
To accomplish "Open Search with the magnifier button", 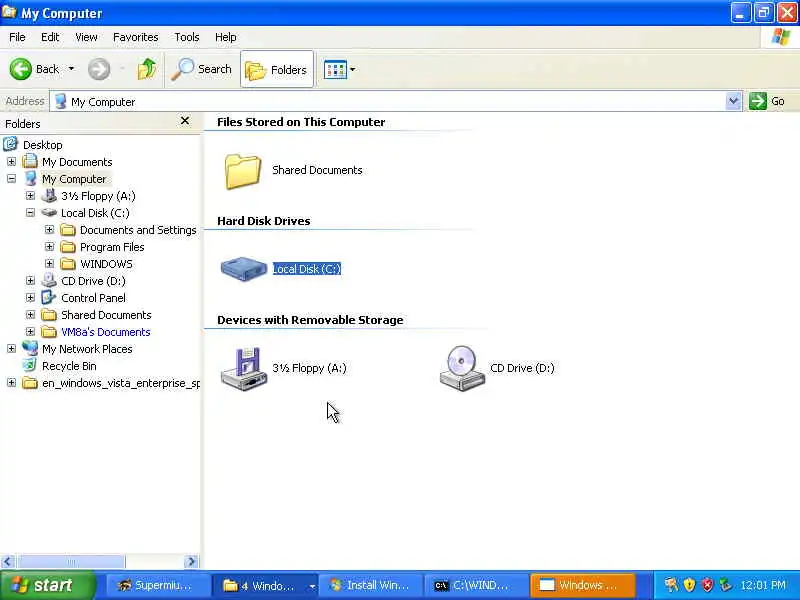I will tap(202, 69).
